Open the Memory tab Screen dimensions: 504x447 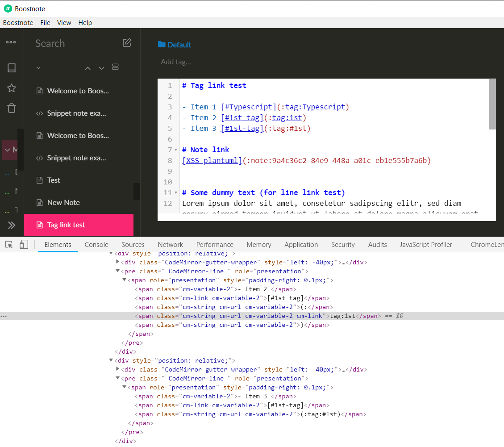coord(259,245)
